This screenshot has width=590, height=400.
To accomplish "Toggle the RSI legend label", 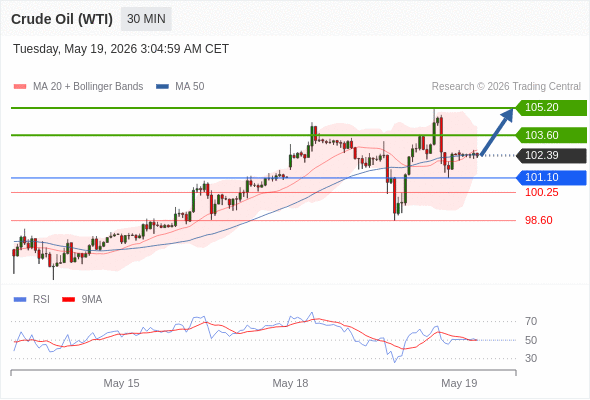I will click(x=41, y=300).
